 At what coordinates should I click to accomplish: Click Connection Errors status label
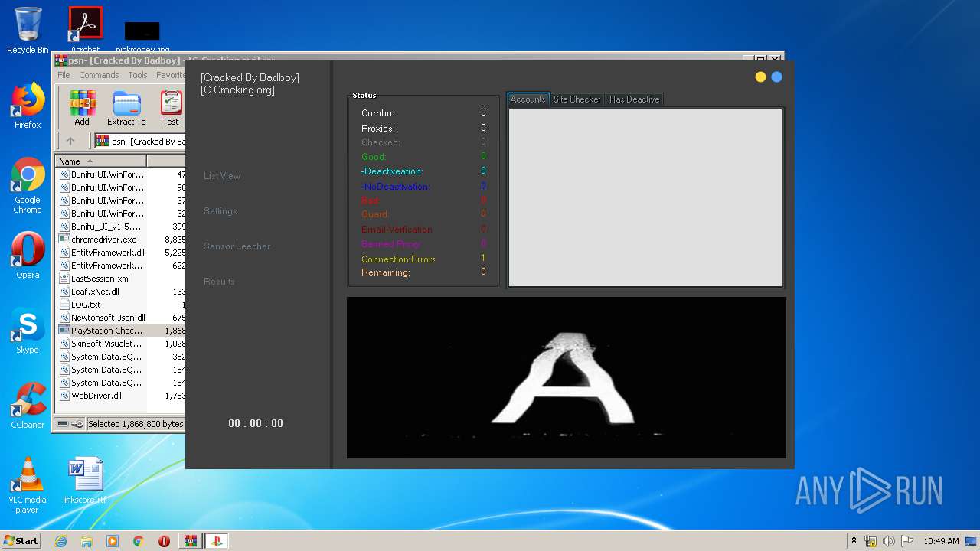tap(398, 259)
